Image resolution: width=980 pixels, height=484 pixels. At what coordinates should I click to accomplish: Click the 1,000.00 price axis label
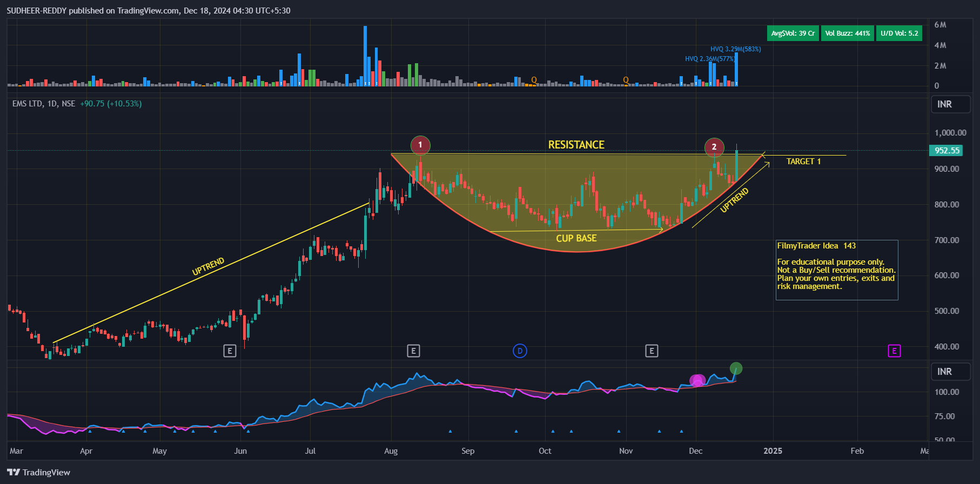(950, 133)
